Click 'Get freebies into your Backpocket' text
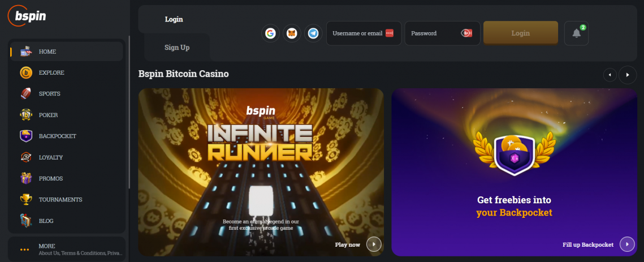The height and width of the screenshot is (262, 644). (x=514, y=207)
